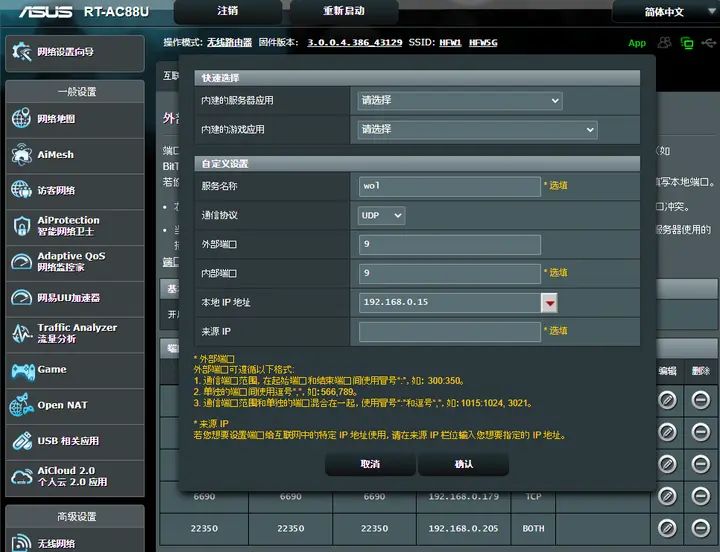Open the Open NAT icon

(21, 405)
